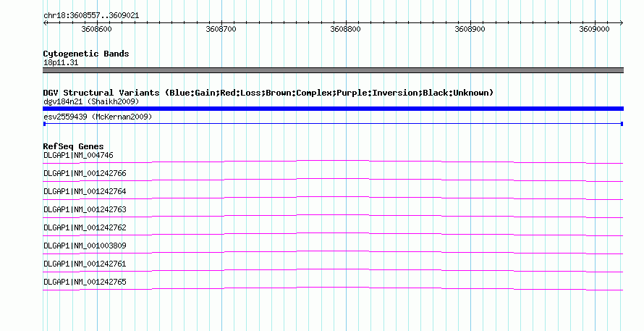Open the RefSeq Genes track title
Image resolution: width=644 pixels, height=331 pixels.
tap(74, 146)
